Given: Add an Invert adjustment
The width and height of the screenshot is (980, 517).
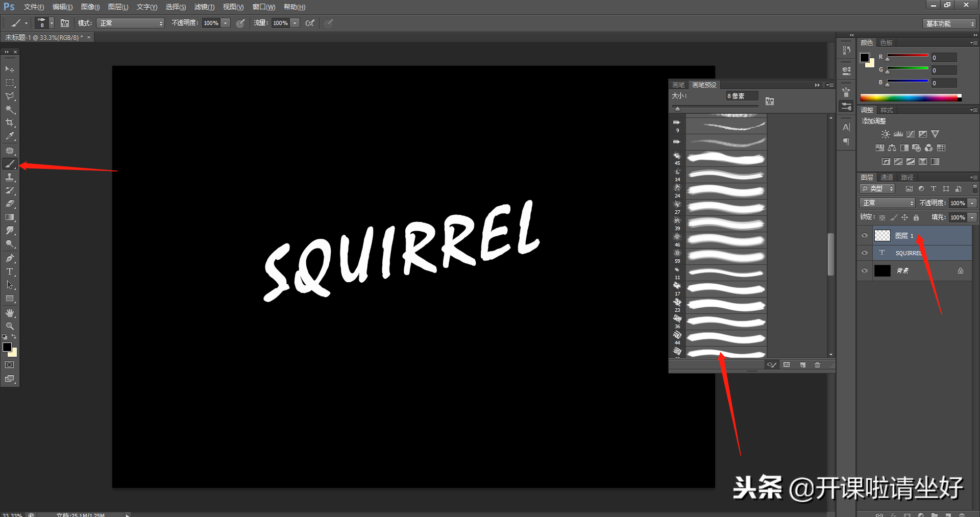Looking at the screenshot, I should [886, 162].
